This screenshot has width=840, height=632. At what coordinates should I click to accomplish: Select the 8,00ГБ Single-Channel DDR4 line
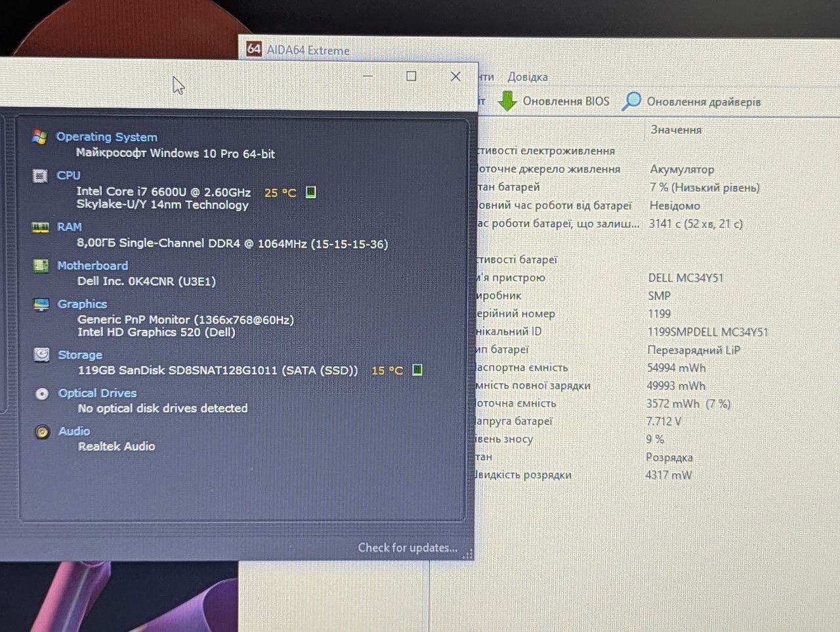pyautogui.click(x=232, y=243)
